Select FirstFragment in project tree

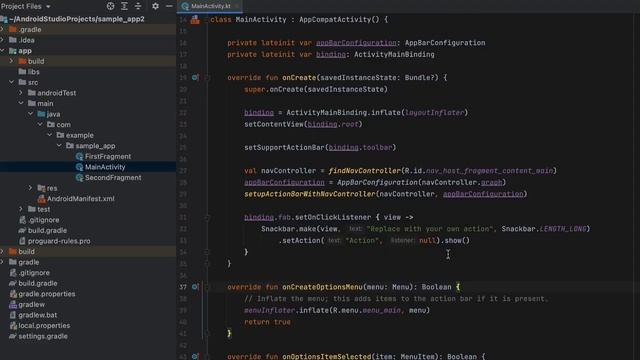tap(108, 156)
